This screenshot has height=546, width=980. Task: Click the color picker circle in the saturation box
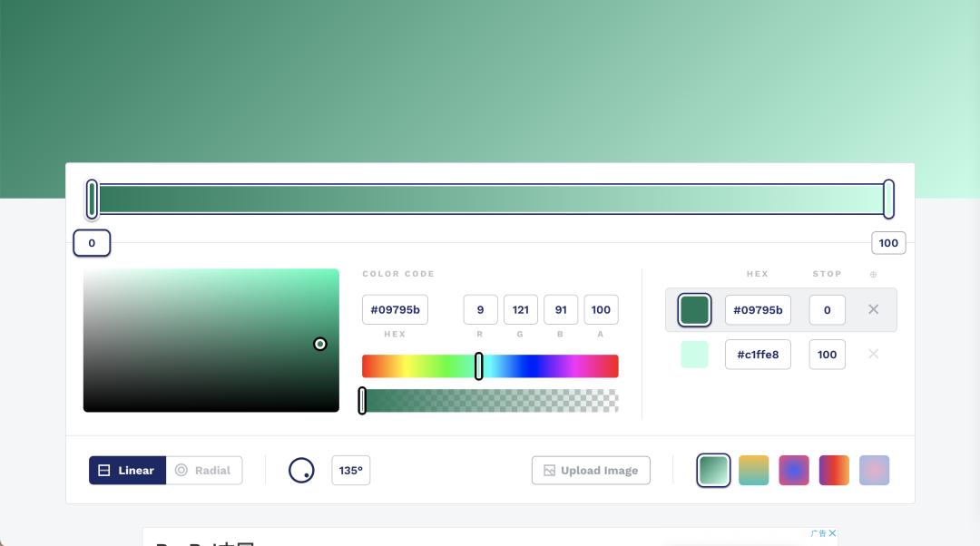(320, 345)
